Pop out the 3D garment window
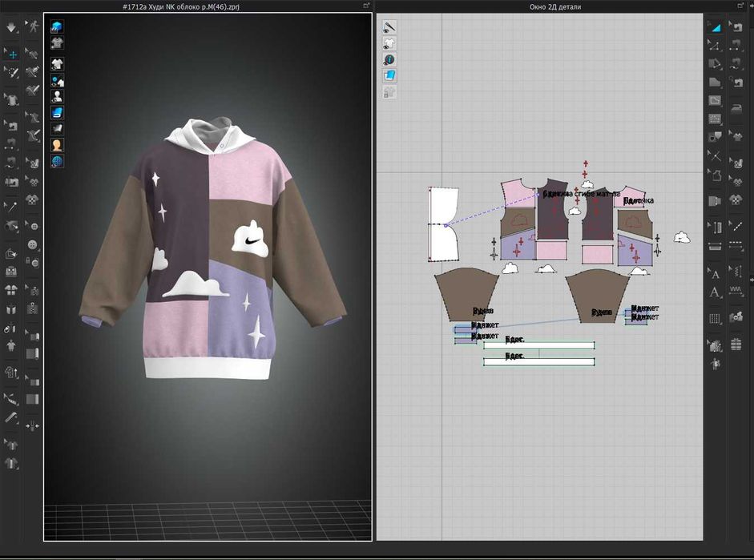Viewport: 754px width, 560px height. 366,6
